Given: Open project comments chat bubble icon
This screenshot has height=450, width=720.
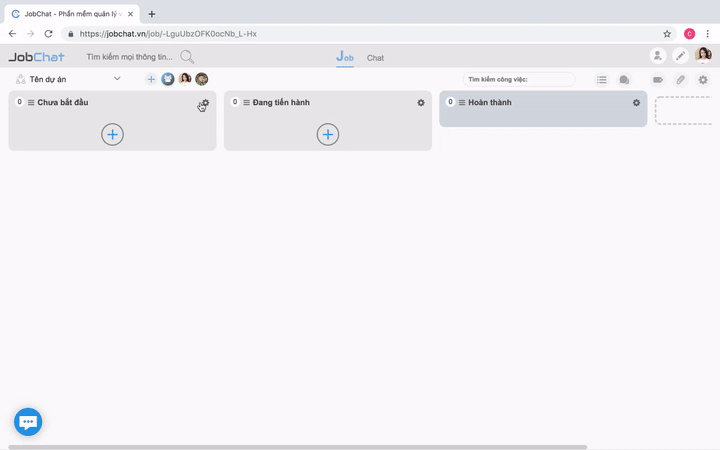Looking at the screenshot, I should (x=624, y=80).
